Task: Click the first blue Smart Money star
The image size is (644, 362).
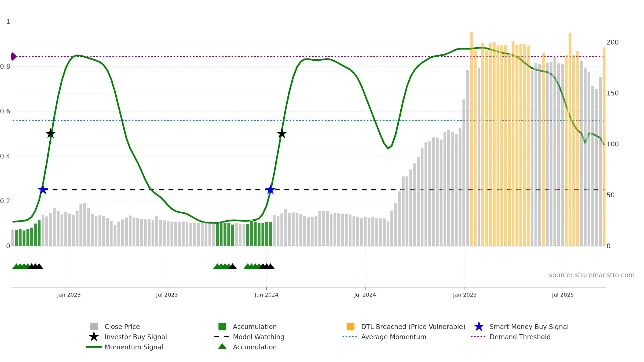Action: (x=43, y=190)
